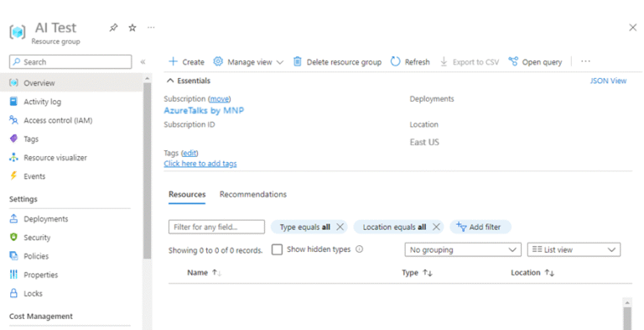The image size is (644, 330).
Task: Open JSON View
Action: (x=608, y=81)
